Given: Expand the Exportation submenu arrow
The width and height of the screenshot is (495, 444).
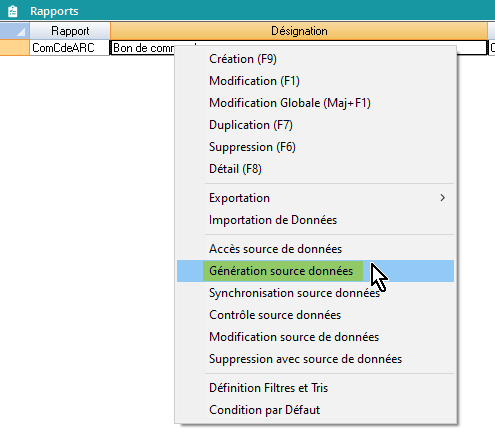Looking at the screenshot, I should pyautogui.click(x=442, y=198).
